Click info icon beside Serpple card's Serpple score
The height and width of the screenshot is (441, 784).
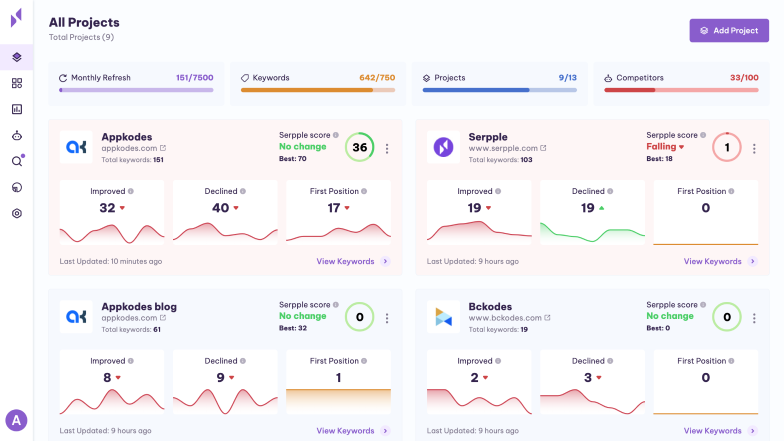(703, 135)
